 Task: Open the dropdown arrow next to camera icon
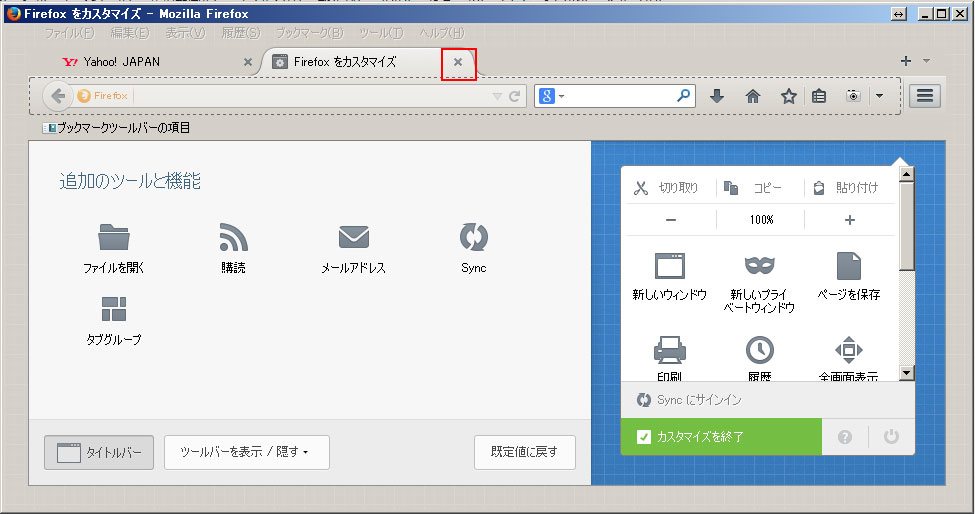[x=879, y=96]
